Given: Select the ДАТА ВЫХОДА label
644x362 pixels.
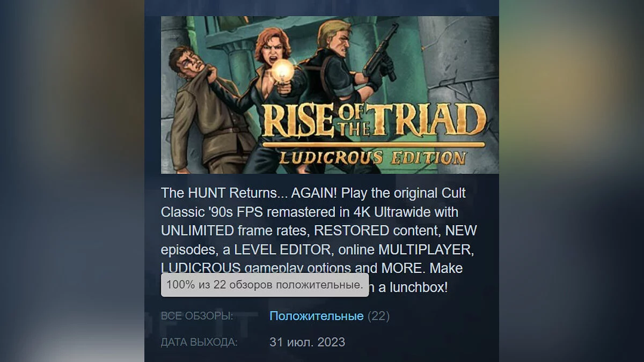Looking at the screenshot, I should coord(199,342).
